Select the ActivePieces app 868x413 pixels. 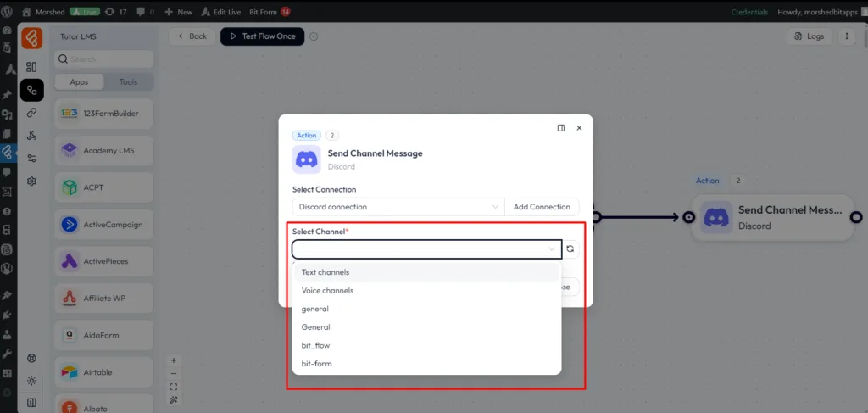click(x=104, y=261)
